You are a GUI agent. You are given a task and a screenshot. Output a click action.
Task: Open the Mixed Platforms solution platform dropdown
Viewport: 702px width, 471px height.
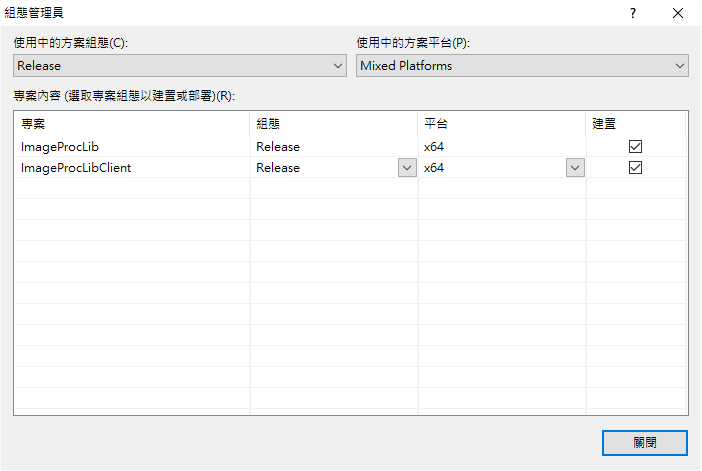[x=522, y=66]
